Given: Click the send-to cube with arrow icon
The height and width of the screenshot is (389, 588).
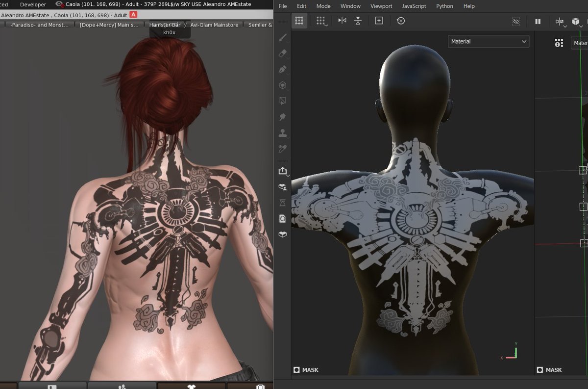Looking at the screenshot, I should pos(283,187).
